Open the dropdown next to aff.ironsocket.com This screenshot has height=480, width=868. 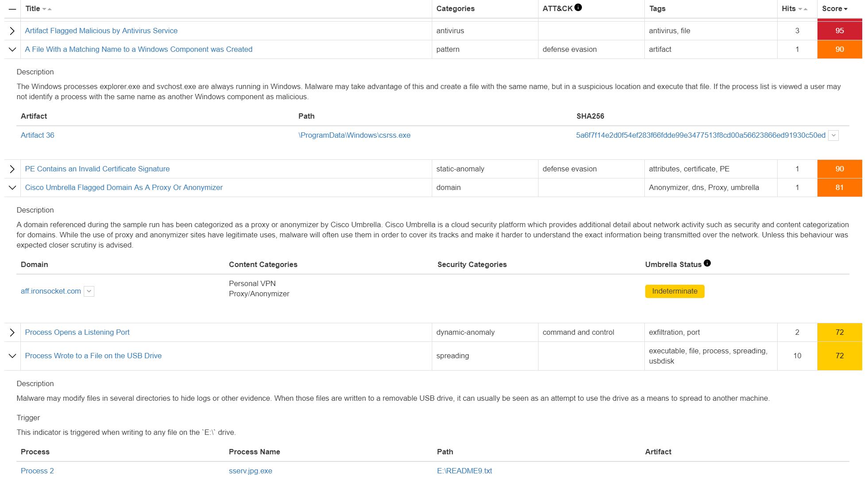coord(89,291)
